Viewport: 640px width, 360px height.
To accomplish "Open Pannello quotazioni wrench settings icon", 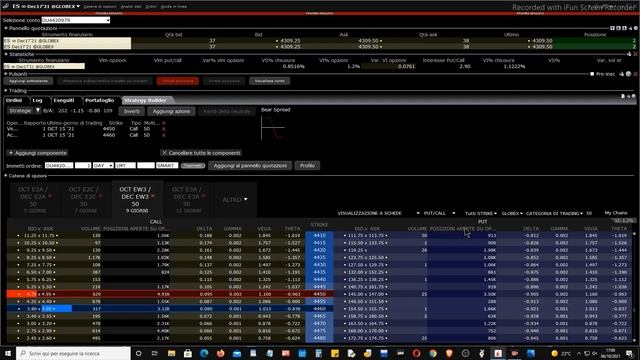I will 630,28.
